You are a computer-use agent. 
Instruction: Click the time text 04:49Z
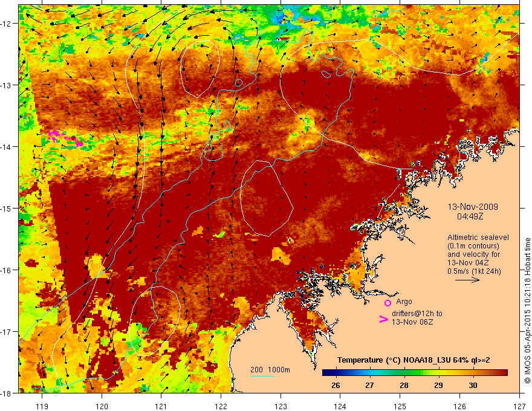470,216
